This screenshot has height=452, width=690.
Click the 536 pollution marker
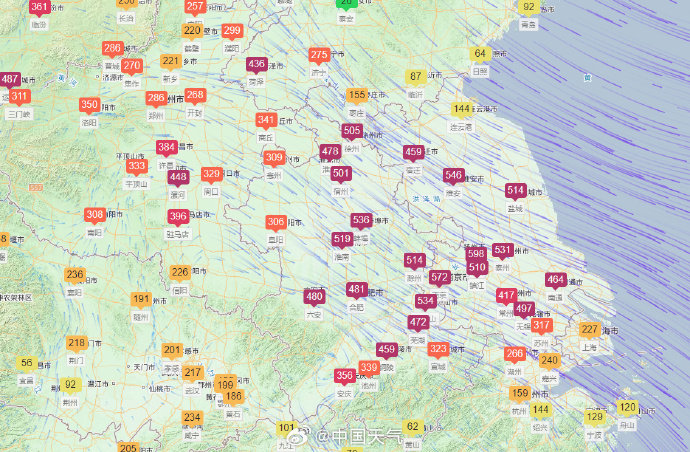(361, 220)
